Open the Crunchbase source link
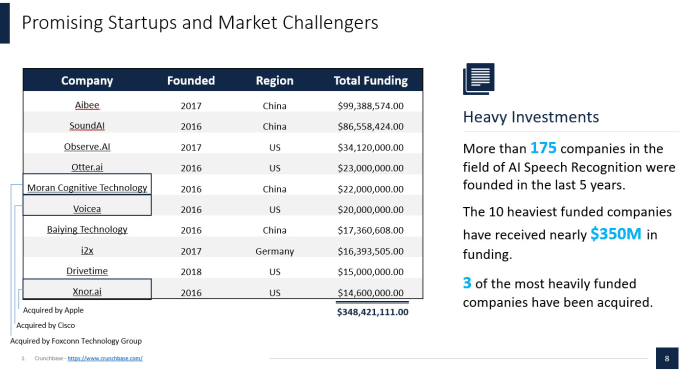 tap(105, 358)
